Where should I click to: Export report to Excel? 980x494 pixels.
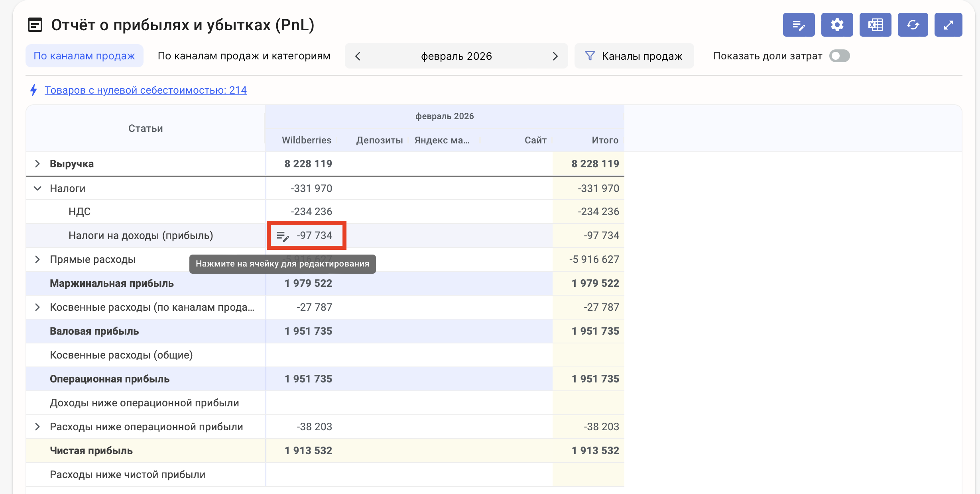(875, 25)
